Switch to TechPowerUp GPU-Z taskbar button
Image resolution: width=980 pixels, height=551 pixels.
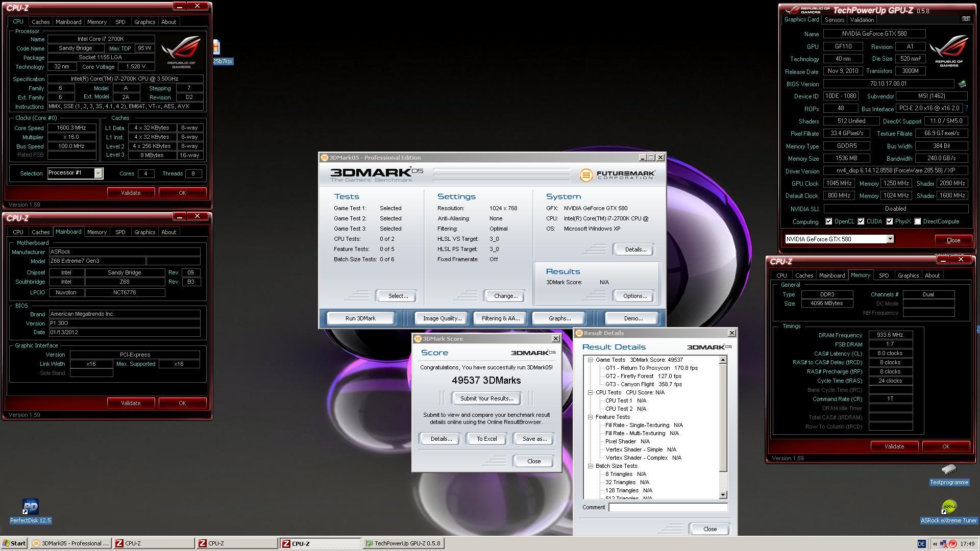403,543
